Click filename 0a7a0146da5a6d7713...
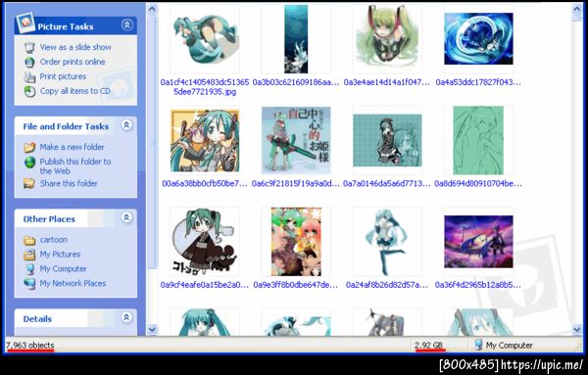This screenshot has height=375, width=588. tap(387, 183)
